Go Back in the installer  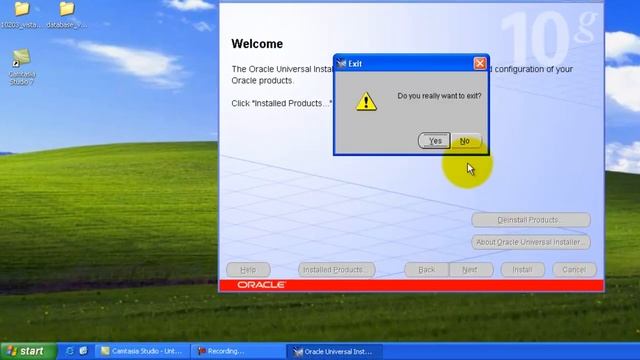pyautogui.click(x=427, y=270)
